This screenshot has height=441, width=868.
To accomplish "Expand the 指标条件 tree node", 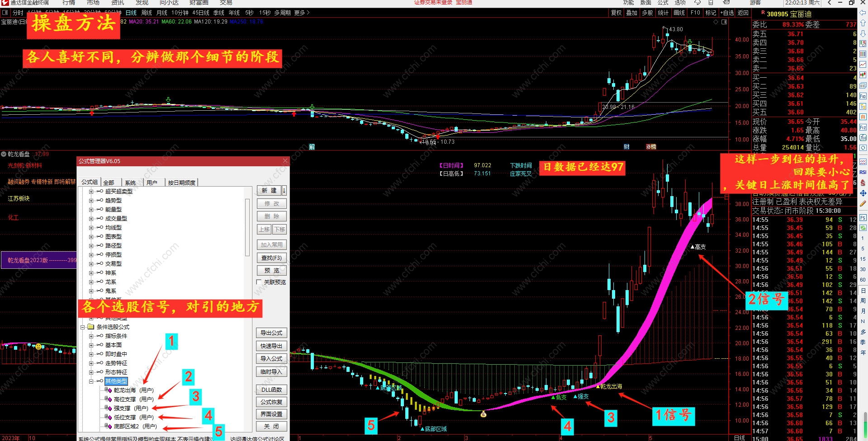I will pos(91,336).
